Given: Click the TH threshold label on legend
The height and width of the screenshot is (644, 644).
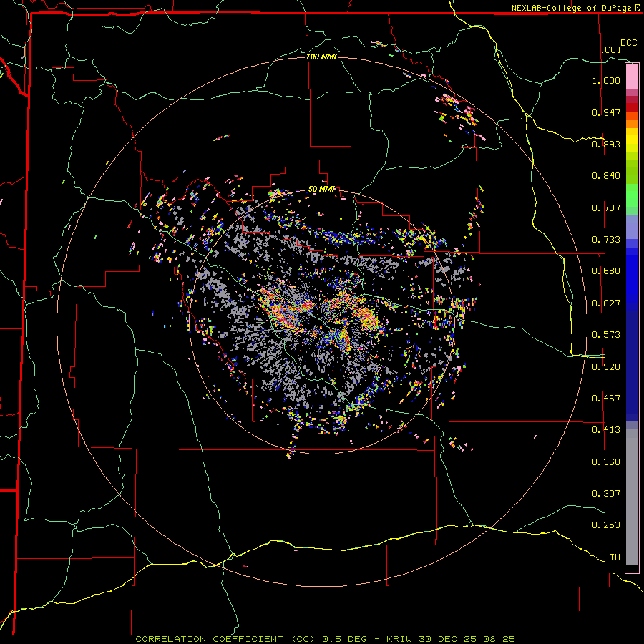Looking at the screenshot, I should tap(615, 557).
